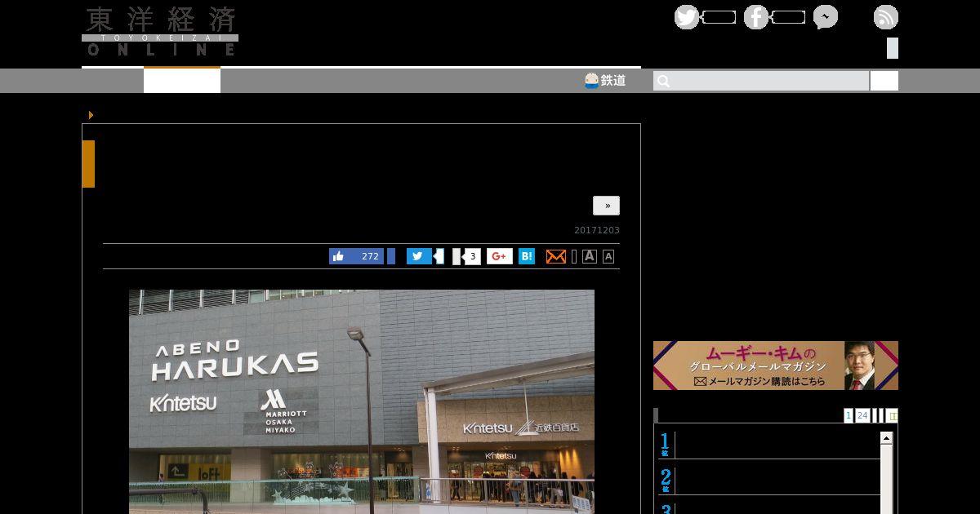Screen dimensions: 980x514
Task: Open the rank 2 article entry
Action: [x=769, y=480]
